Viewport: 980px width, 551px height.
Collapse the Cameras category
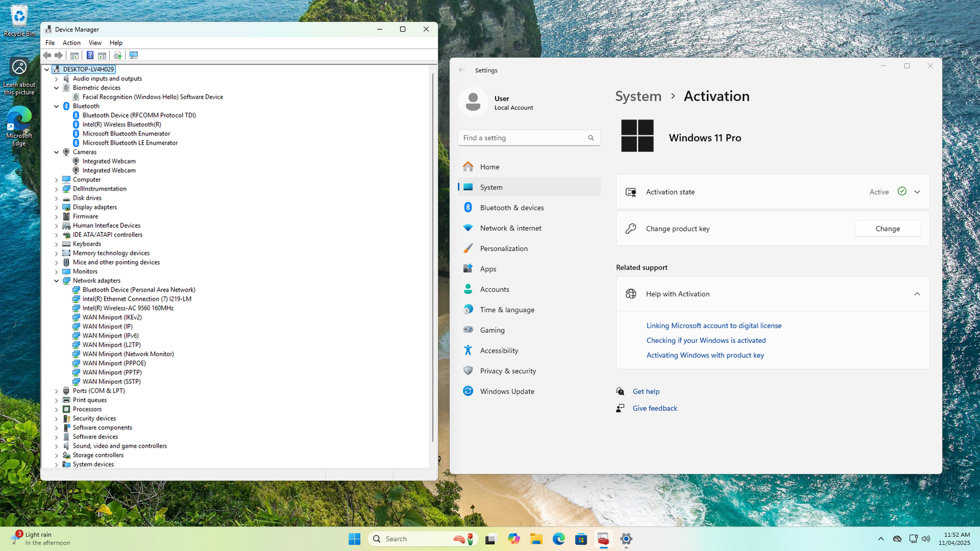tap(56, 152)
